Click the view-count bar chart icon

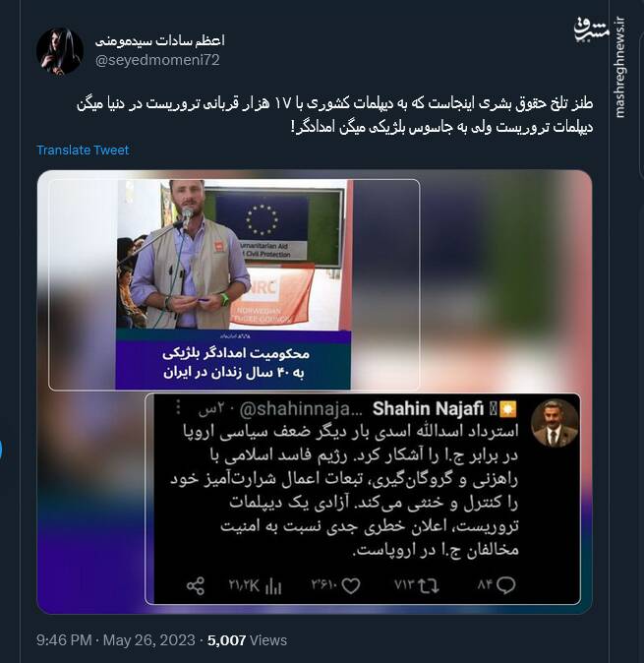[273, 586]
